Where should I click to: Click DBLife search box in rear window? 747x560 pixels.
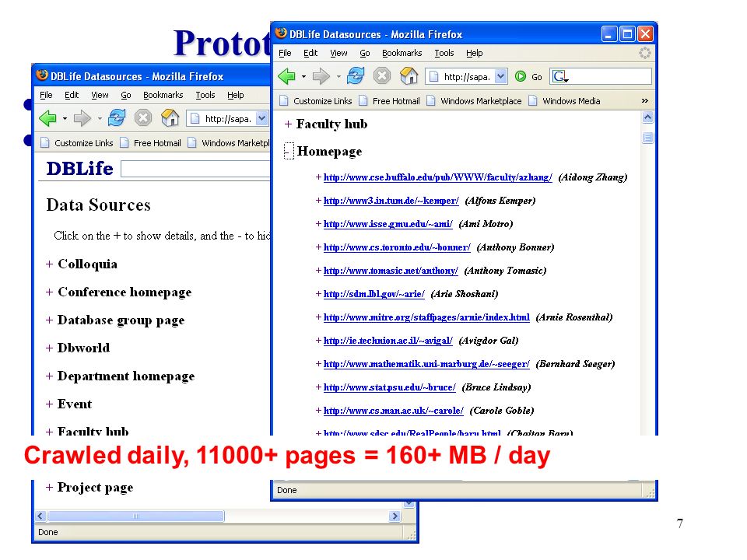click(196, 169)
